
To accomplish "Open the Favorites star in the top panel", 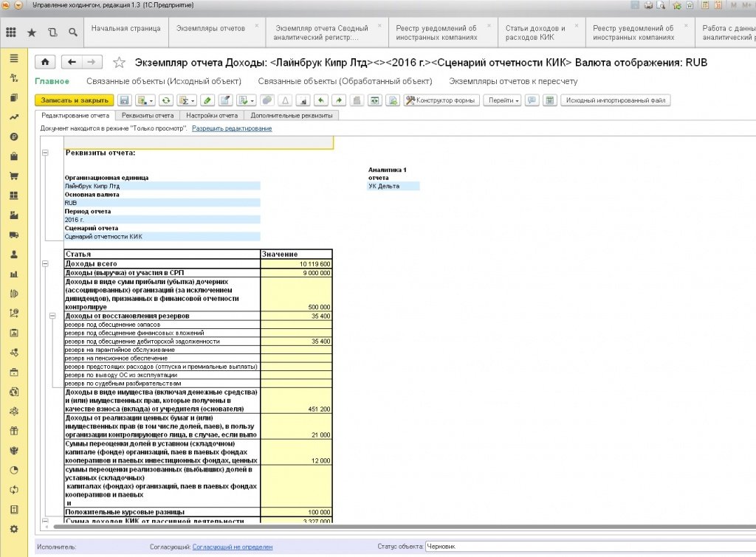I will pyautogui.click(x=32, y=32).
